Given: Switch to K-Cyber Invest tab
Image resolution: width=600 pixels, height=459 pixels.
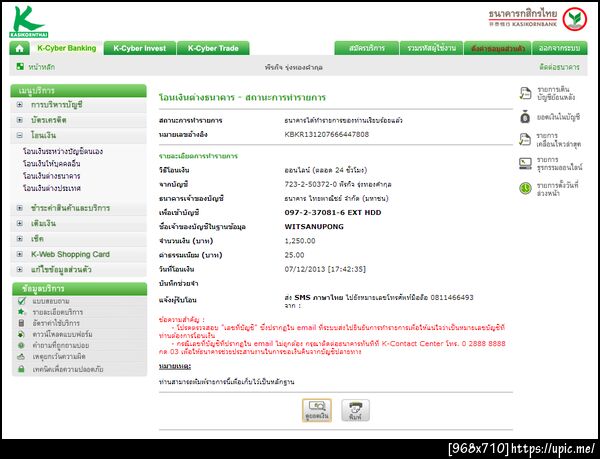Looking at the screenshot, I should tap(140, 48).
